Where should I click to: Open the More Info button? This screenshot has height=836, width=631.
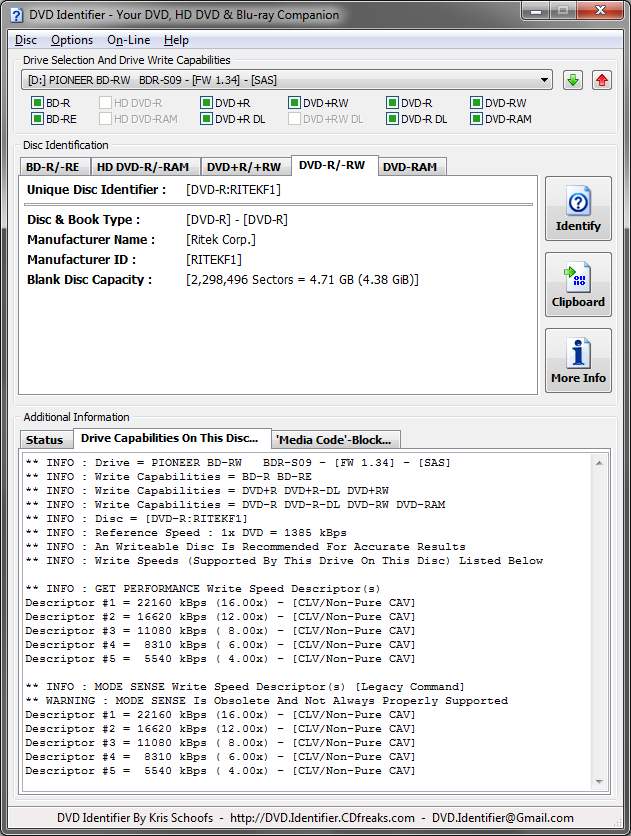pos(578,360)
